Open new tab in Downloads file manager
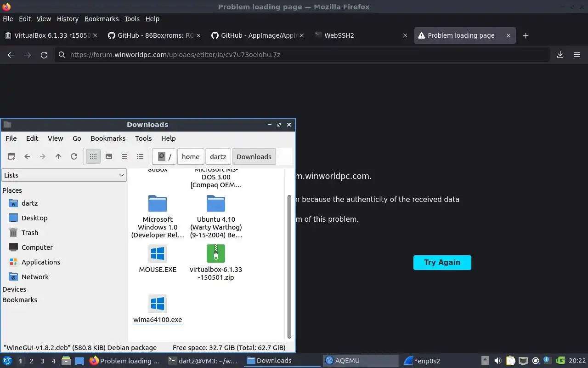Screen dimensions: 588x368 click(11, 156)
